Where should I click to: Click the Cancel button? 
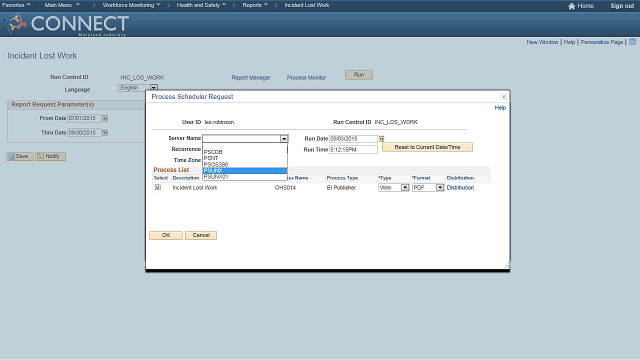pos(201,236)
